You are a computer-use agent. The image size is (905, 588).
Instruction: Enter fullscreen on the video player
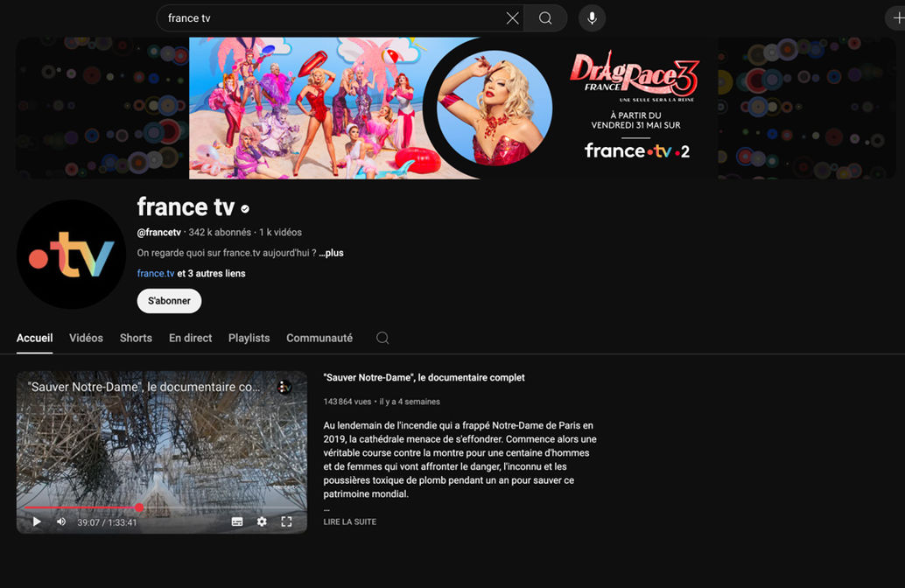click(x=286, y=521)
